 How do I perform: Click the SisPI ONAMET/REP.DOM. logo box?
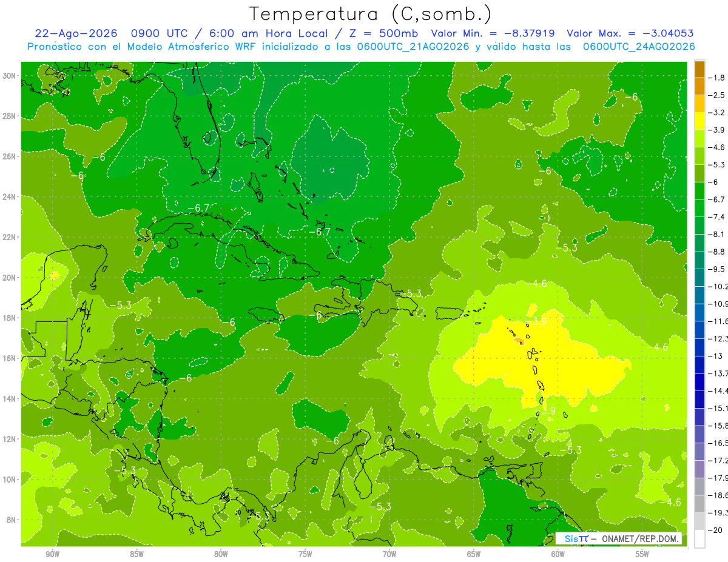(x=619, y=538)
